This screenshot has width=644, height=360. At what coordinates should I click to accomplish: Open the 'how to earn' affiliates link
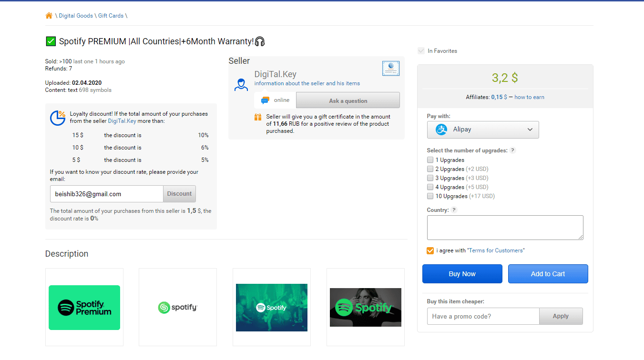click(529, 97)
